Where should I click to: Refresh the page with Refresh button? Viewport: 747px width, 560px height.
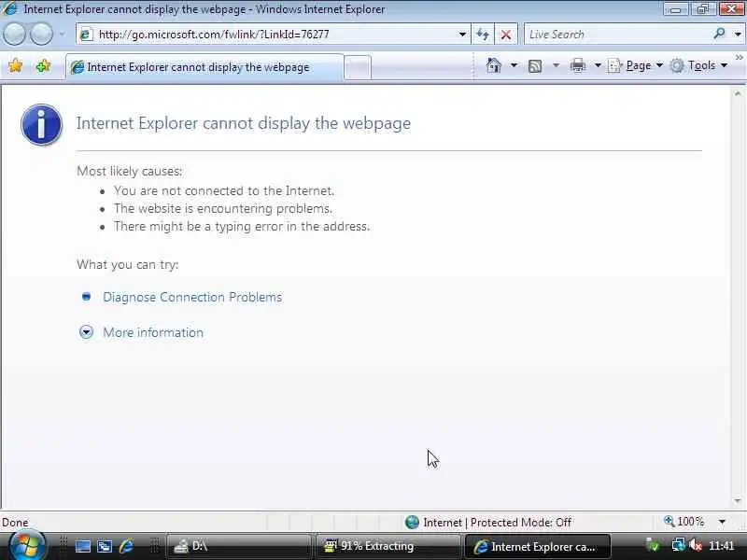click(483, 35)
